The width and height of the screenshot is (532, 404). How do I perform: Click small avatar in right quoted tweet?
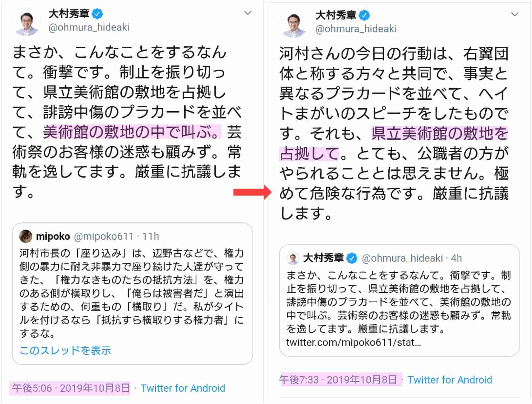(x=293, y=258)
